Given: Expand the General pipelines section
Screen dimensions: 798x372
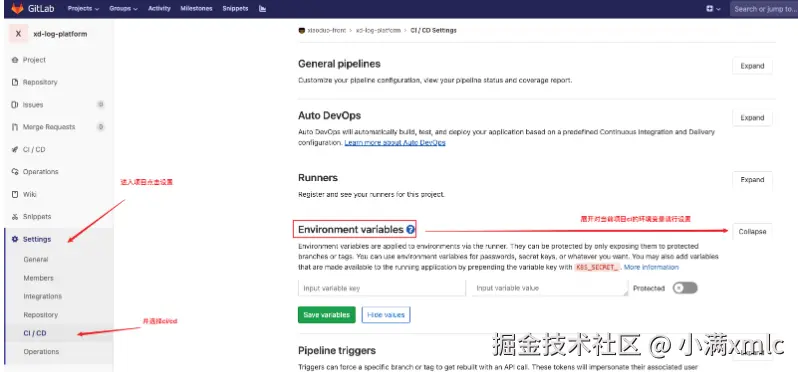Looking at the screenshot, I should [x=752, y=66].
